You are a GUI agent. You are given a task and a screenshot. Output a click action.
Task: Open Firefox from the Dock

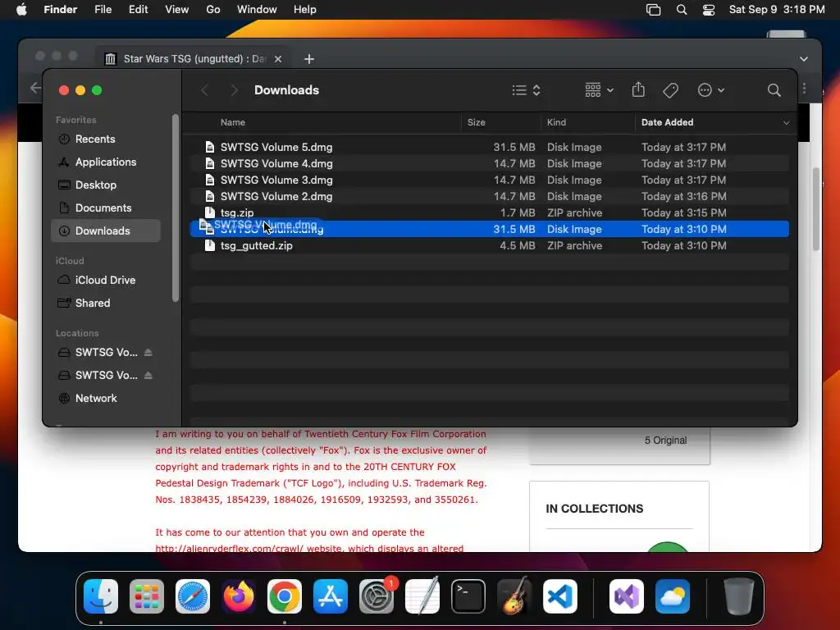point(239,596)
